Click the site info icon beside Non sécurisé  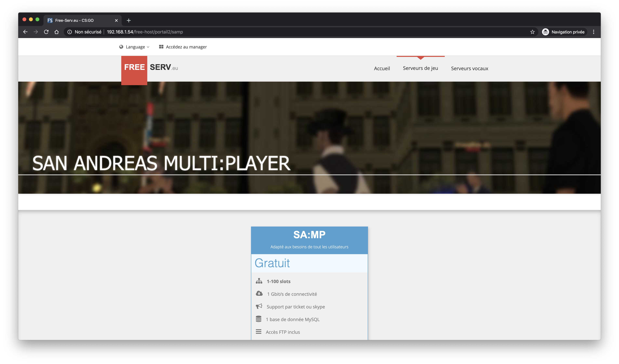pos(70,32)
